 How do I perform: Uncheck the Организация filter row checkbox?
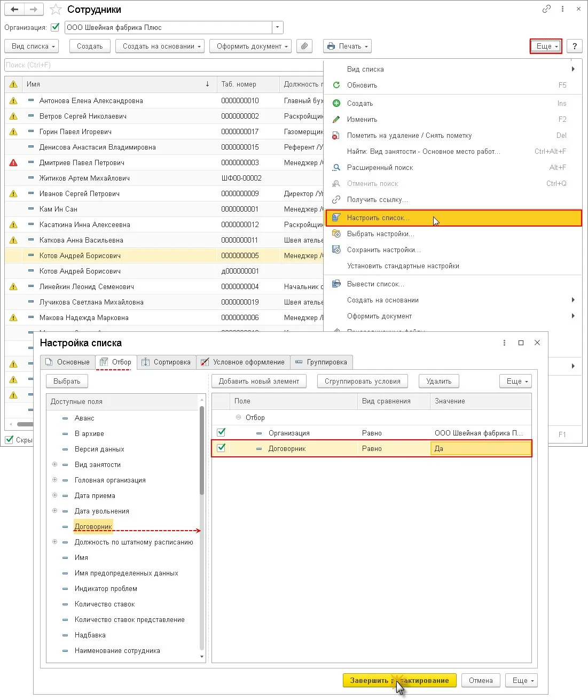click(221, 432)
